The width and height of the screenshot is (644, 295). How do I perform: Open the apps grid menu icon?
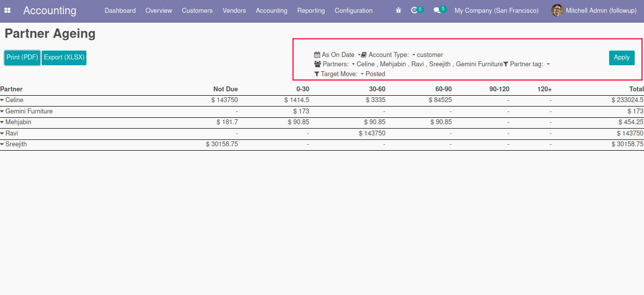pyautogui.click(x=7, y=10)
